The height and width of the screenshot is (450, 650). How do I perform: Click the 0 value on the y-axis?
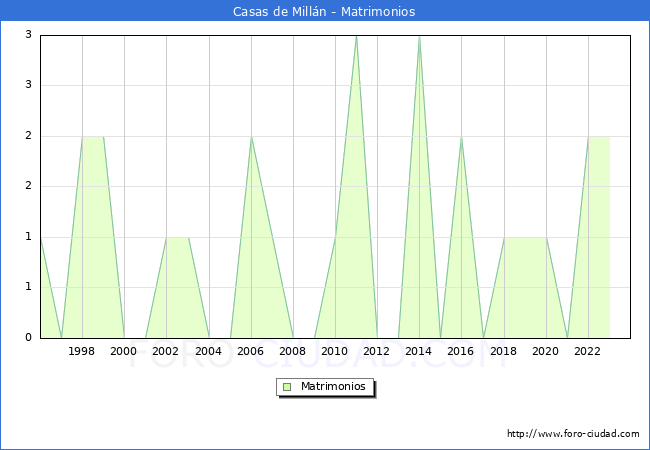[x=28, y=337]
